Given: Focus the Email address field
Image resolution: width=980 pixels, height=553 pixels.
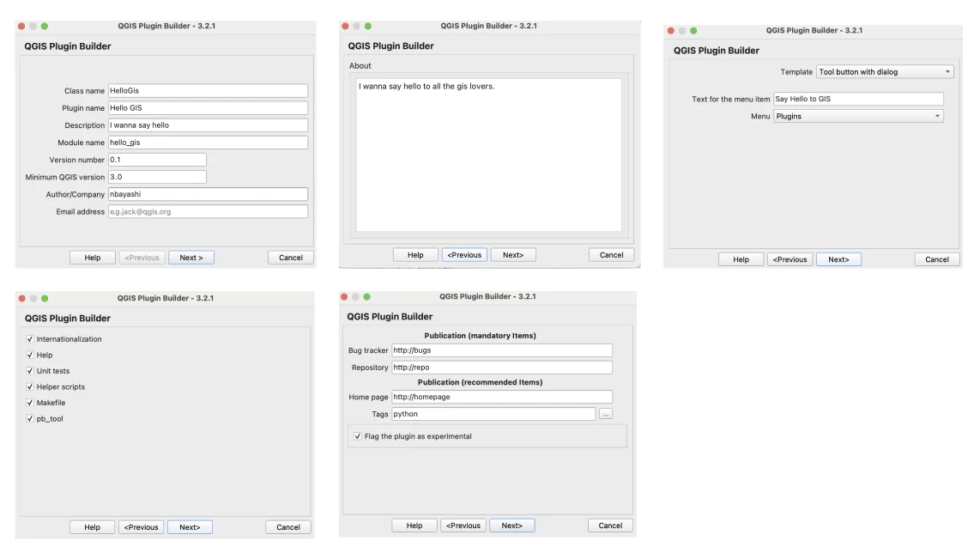Looking at the screenshot, I should pyautogui.click(x=208, y=211).
